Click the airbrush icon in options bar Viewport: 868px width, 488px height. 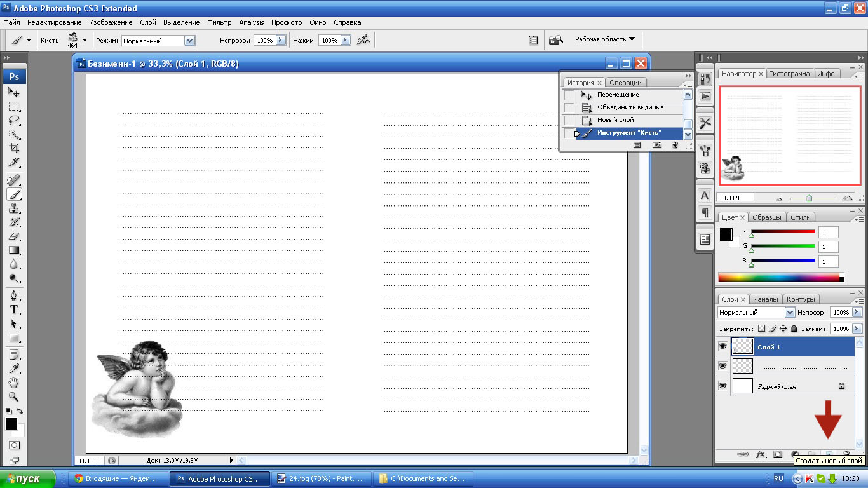click(363, 40)
